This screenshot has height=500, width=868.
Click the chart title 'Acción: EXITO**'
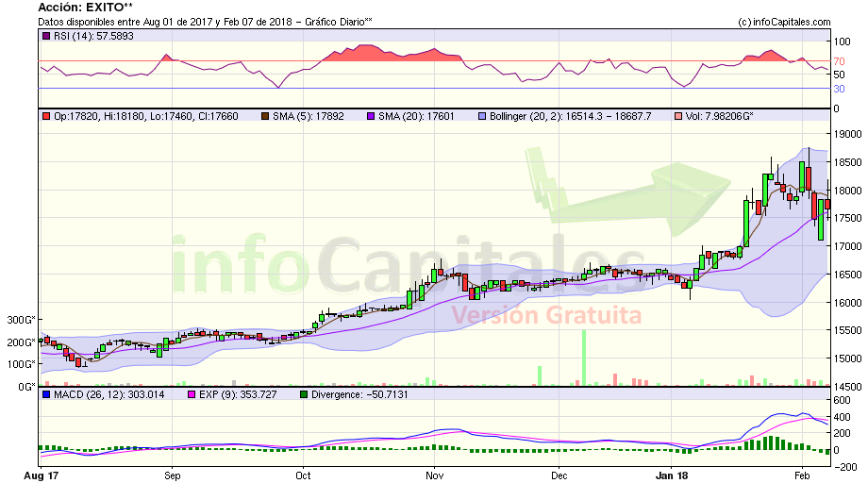pos(85,8)
